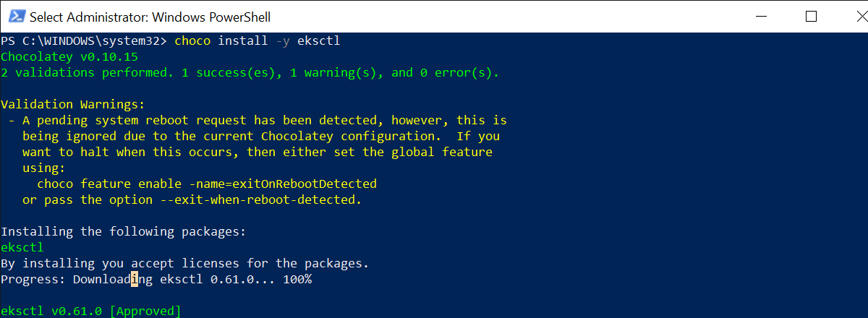
Task: Click the PowerShell icon in the title bar
Action: tap(14, 16)
